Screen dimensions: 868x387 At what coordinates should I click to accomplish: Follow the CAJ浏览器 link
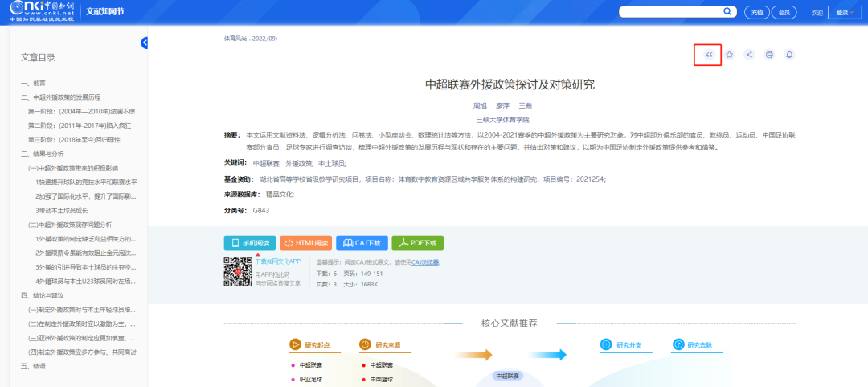tap(425, 262)
